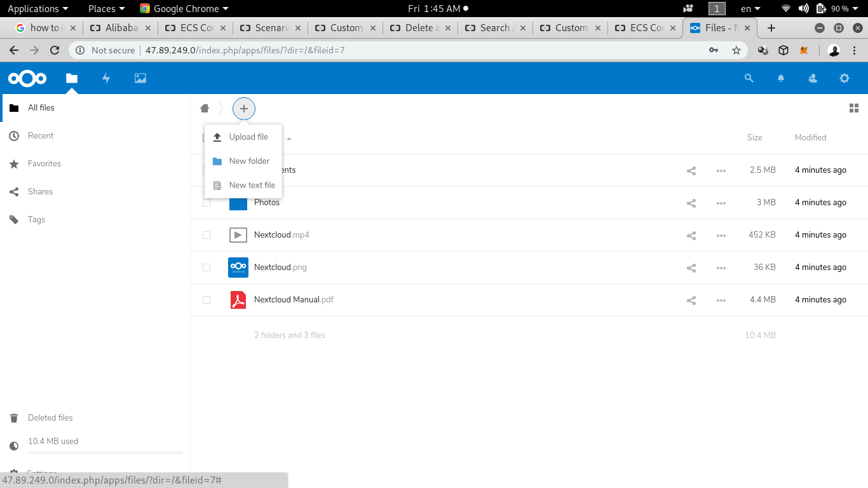
Task: Choose Upload file from the menu
Action: tap(243, 137)
